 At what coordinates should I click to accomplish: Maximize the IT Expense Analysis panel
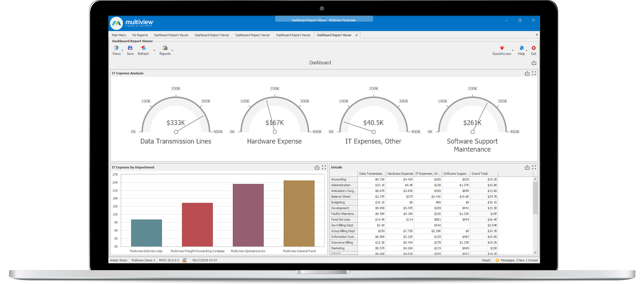534,73
